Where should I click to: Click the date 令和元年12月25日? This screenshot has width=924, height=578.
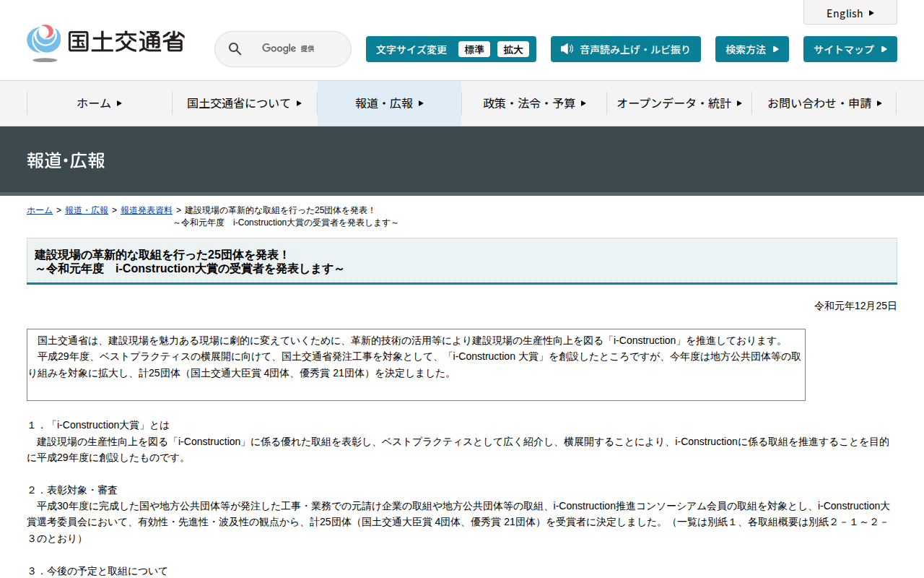(855, 306)
